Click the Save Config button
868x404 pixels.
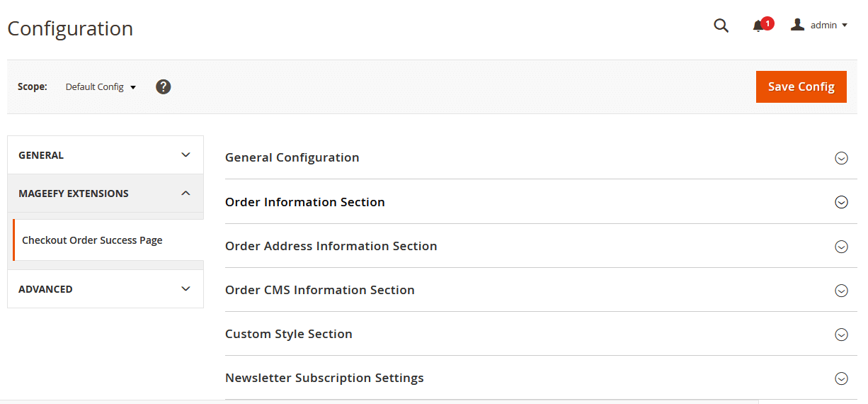pos(801,86)
